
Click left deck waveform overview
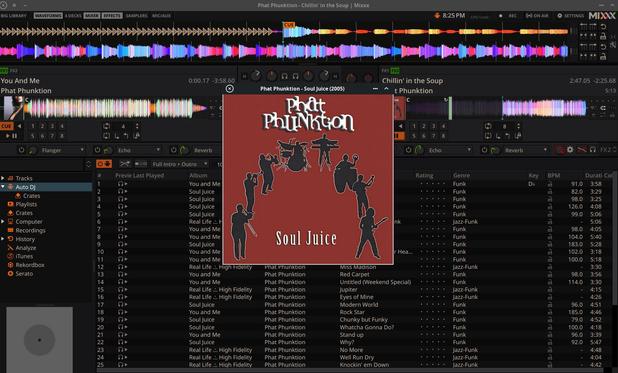[114, 108]
